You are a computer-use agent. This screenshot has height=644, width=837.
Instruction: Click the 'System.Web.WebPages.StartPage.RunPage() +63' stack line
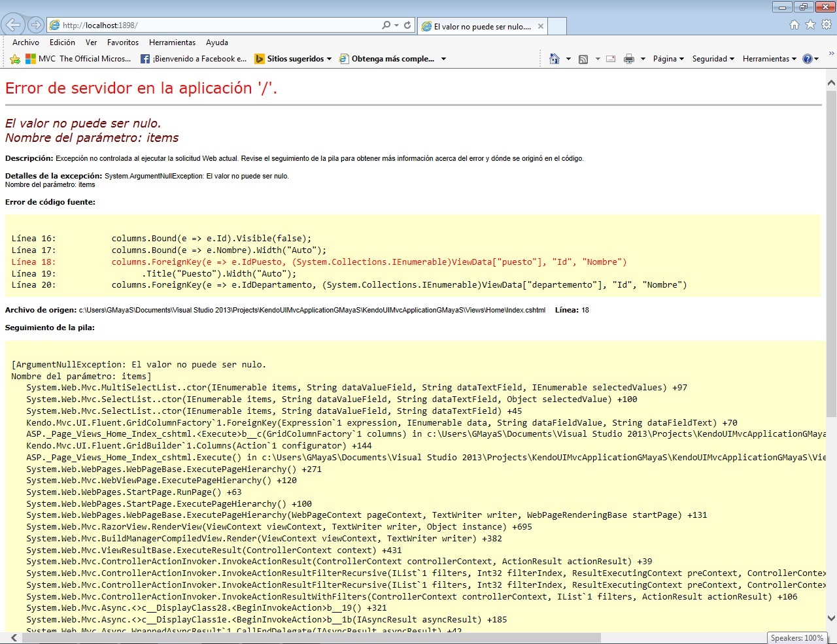tap(134, 492)
